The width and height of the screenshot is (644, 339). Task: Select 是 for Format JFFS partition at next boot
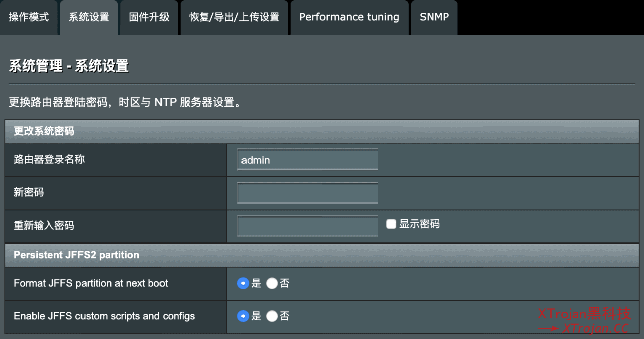click(244, 284)
